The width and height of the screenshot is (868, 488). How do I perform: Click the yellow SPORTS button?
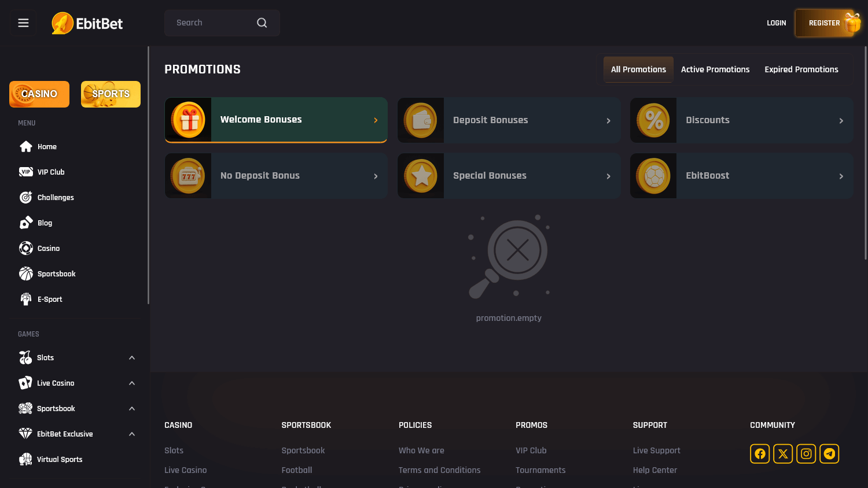(111, 94)
